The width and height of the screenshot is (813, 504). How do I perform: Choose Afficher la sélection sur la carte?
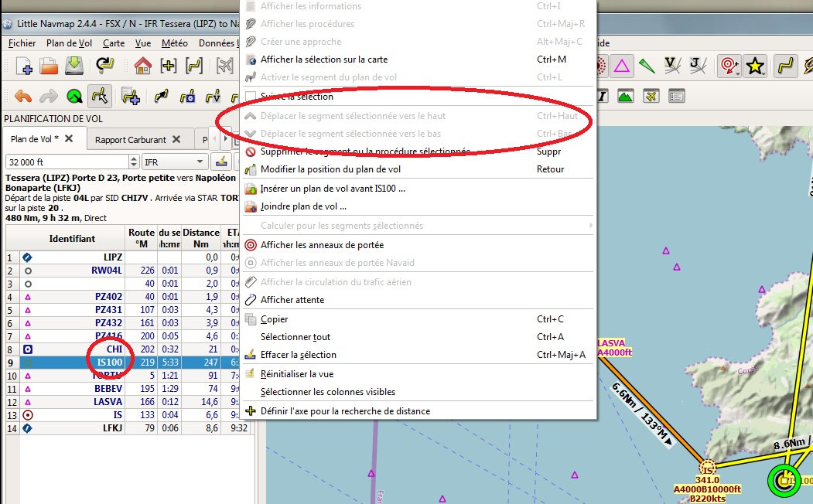(x=419, y=59)
